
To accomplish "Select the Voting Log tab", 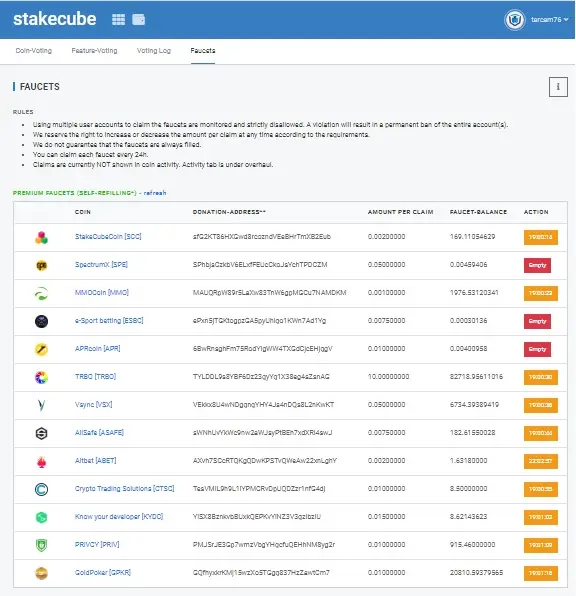I will pos(154,51).
